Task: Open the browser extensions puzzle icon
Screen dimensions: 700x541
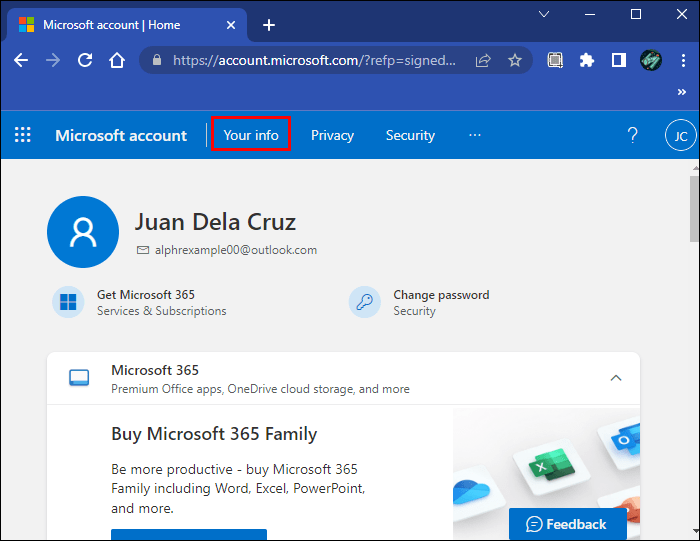Action: (587, 60)
